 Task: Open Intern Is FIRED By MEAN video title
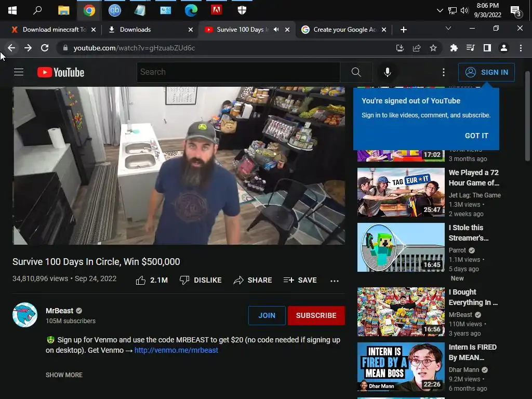[473, 352]
